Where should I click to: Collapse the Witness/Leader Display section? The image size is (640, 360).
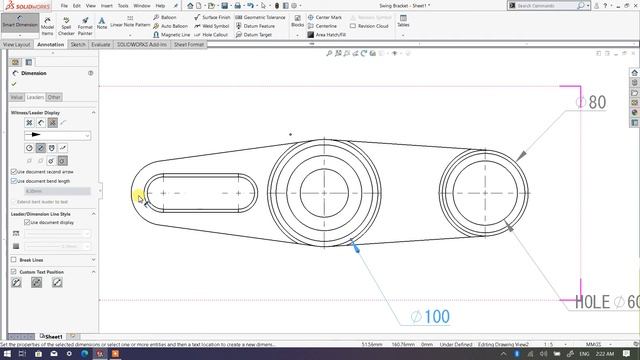93,112
